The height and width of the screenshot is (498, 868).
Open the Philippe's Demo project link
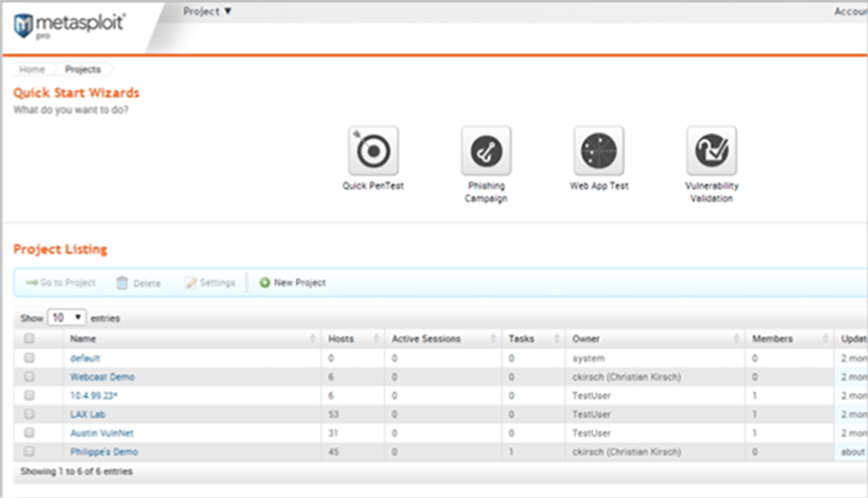pyautogui.click(x=104, y=452)
